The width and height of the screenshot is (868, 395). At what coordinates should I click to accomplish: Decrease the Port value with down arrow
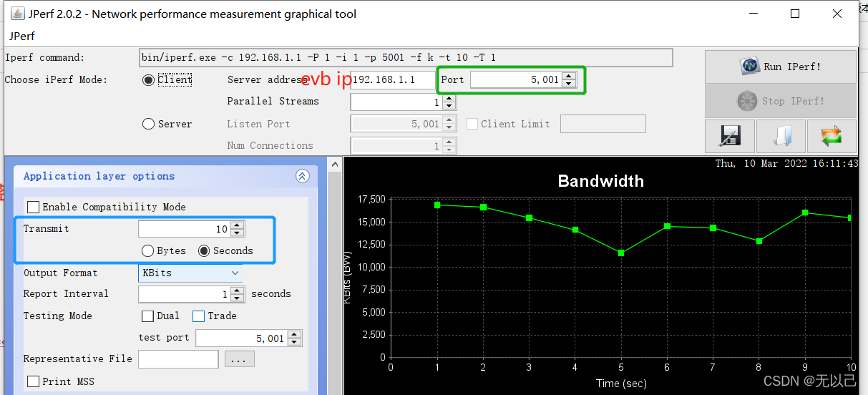coord(569,84)
